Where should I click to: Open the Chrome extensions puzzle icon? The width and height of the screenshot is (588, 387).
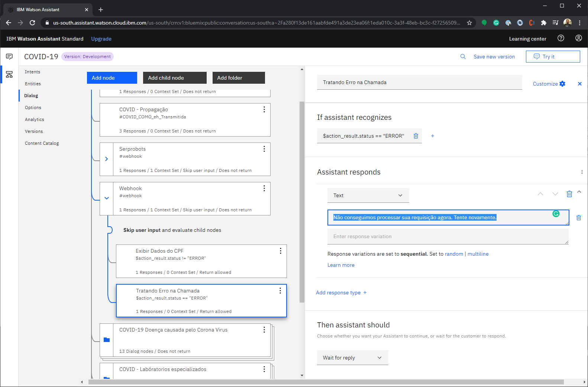[544, 23]
